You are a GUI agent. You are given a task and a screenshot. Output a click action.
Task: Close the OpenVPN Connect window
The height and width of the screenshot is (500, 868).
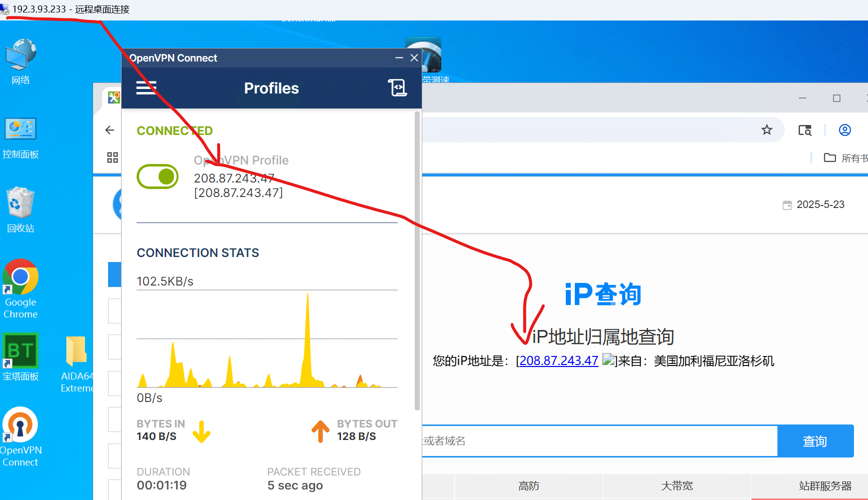point(414,58)
